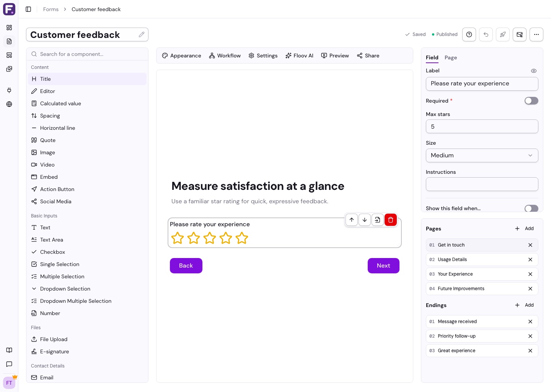Image resolution: width=551 pixels, height=392 pixels.
Task: Delete the rating field with trash icon
Action: [391, 220]
